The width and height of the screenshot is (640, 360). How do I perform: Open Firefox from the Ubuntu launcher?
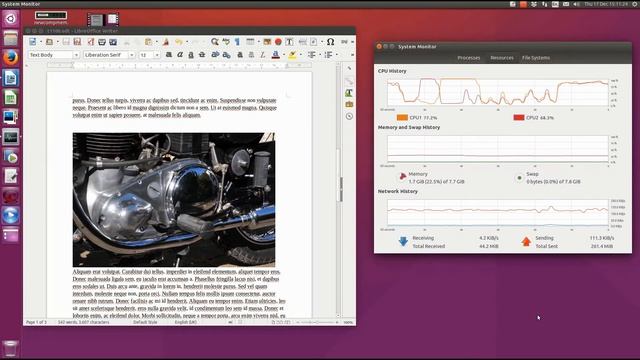(11, 58)
